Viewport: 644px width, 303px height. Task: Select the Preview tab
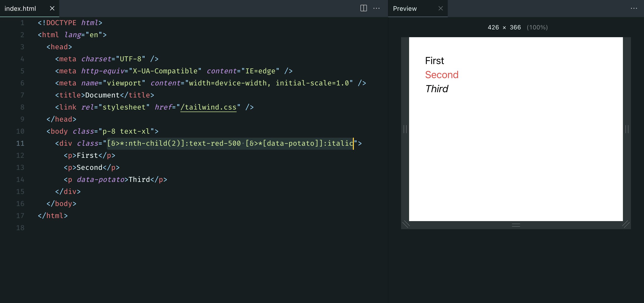pyautogui.click(x=405, y=8)
